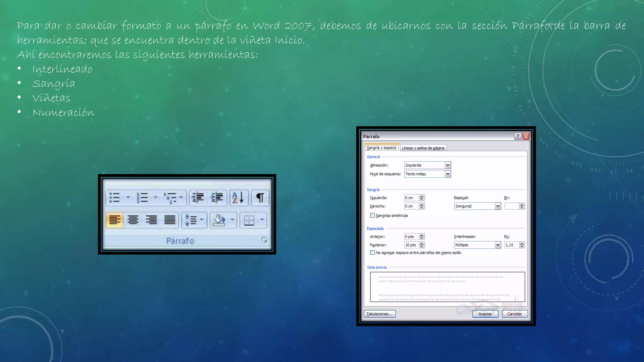
Task: Select Align Right icon
Action: tap(151, 220)
